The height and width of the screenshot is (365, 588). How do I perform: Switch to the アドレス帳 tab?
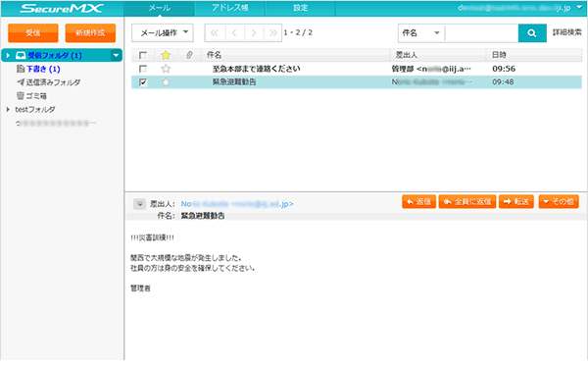click(230, 8)
